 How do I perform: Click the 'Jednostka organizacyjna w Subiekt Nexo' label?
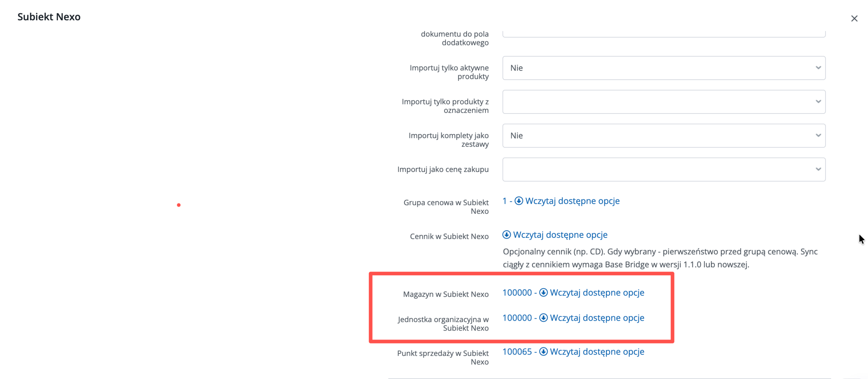click(443, 324)
